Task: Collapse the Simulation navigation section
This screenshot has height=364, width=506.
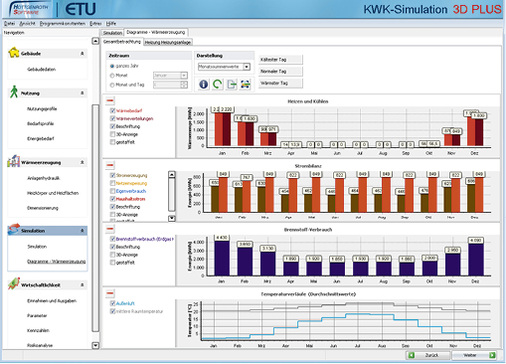Action: (82, 231)
